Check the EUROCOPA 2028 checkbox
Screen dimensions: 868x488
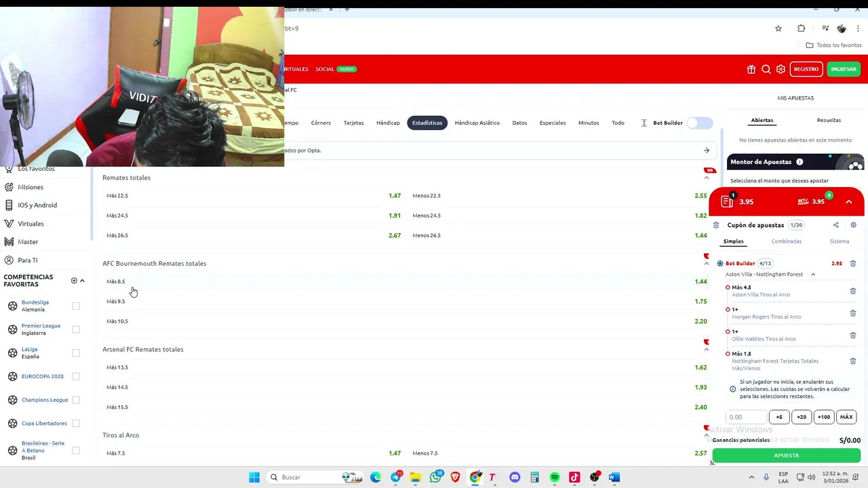pos(76,376)
